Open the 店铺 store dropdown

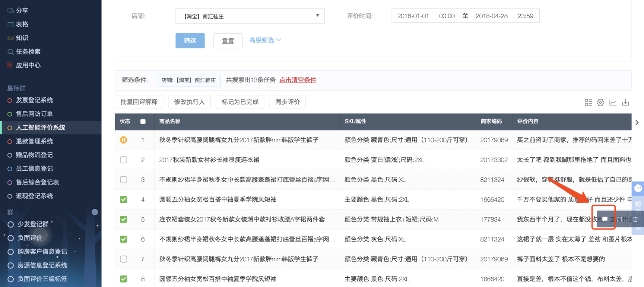[x=250, y=16]
